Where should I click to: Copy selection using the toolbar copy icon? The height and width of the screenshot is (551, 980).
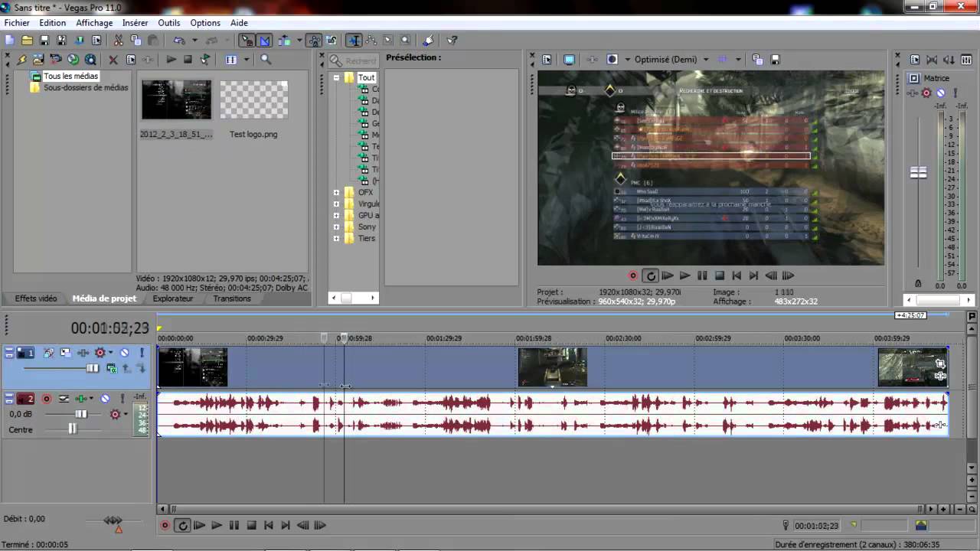point(136,40)
